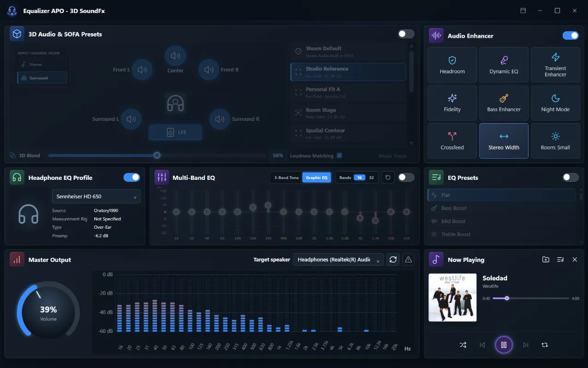This screenshot has width=588, height=368.
Task: Enable the EQ Presets switch
Action: point(570,178)
